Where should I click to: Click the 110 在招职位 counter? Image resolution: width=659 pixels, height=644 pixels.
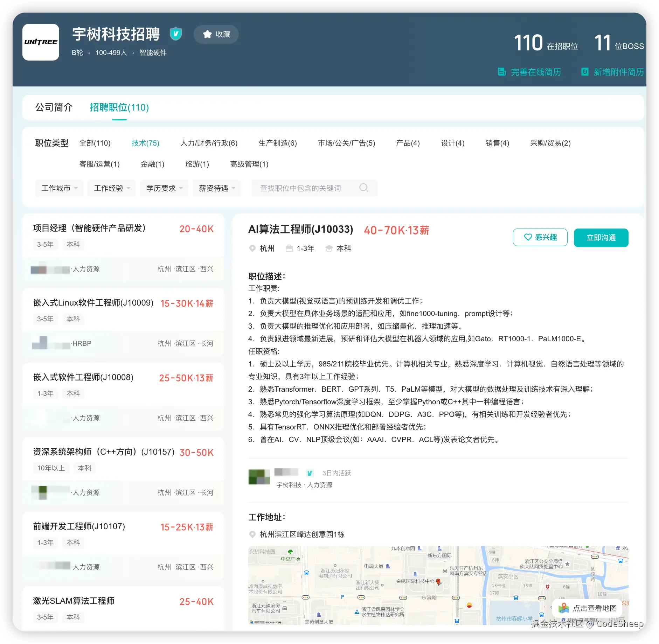(x=546, y=43)
